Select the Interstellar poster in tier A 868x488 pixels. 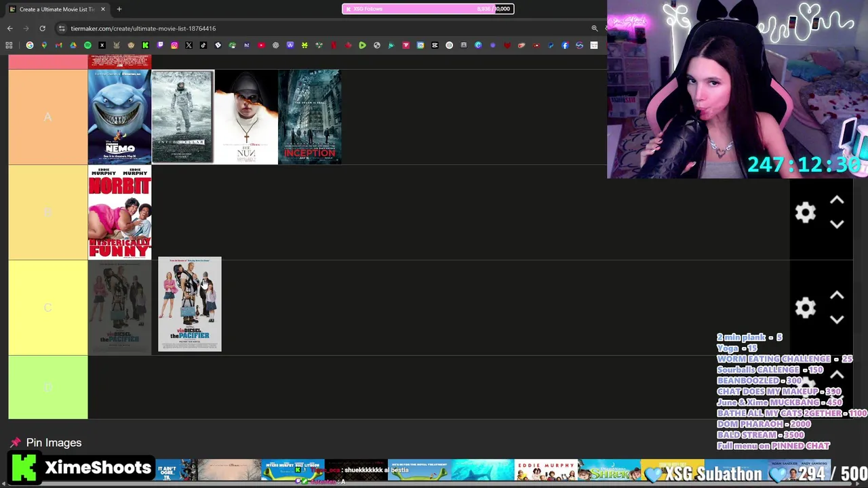point(182,117)
